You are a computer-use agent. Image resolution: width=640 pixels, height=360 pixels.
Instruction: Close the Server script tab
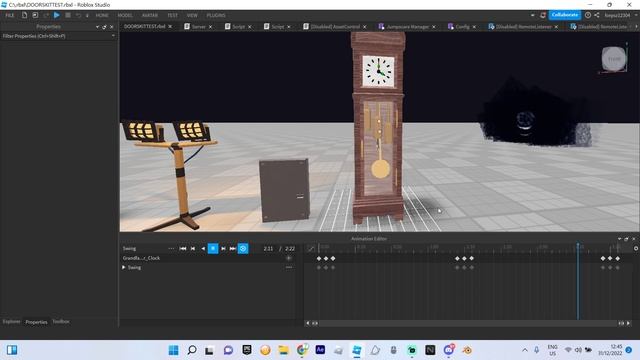[210, 27]
